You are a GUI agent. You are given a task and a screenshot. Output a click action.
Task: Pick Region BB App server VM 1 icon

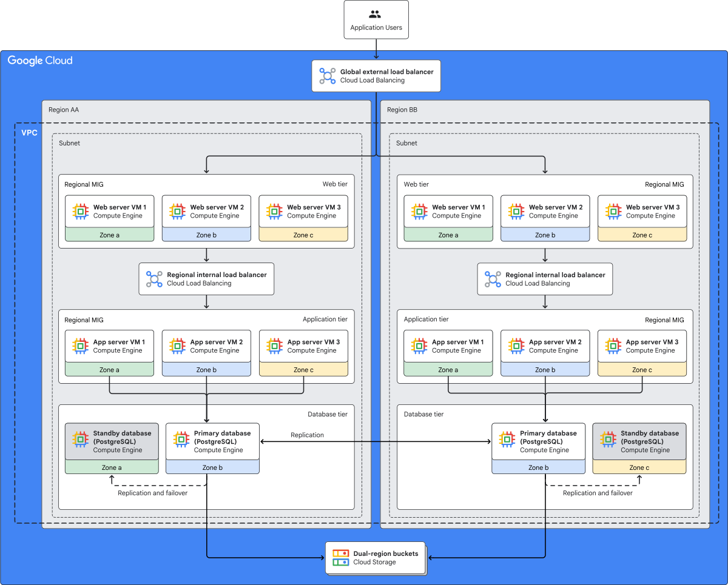[x=419, y=346]
